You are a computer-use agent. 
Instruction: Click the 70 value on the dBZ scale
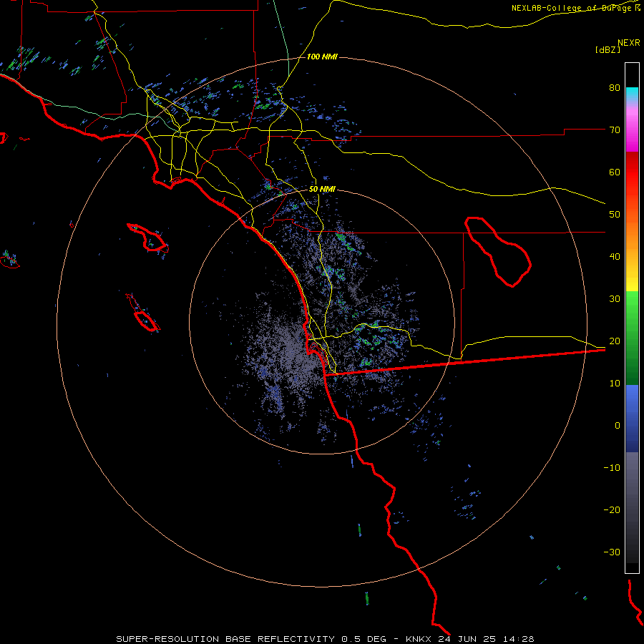tap(615, 130)
